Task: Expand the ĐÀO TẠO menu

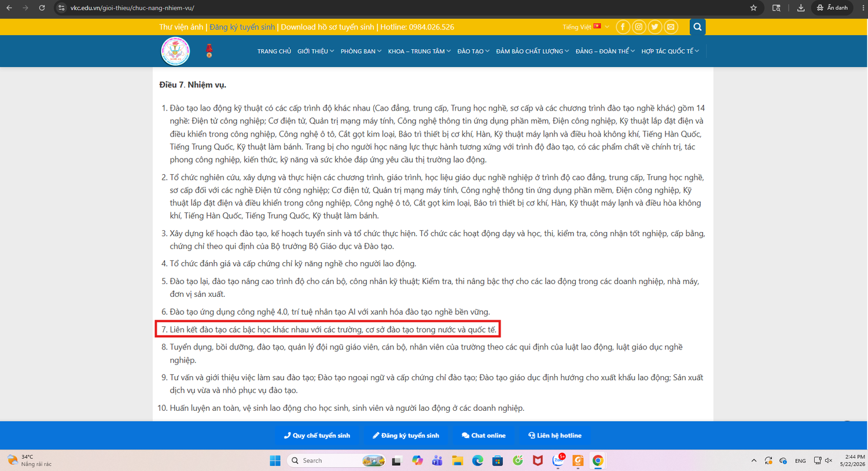Action: [473, 51]
